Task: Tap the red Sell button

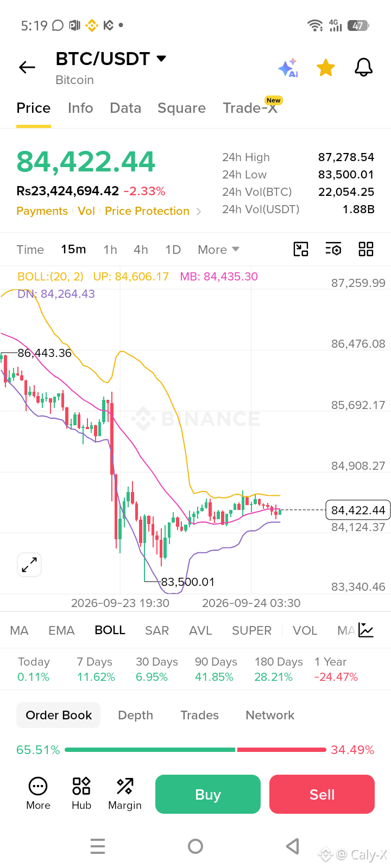Action: tap(322, 794)
